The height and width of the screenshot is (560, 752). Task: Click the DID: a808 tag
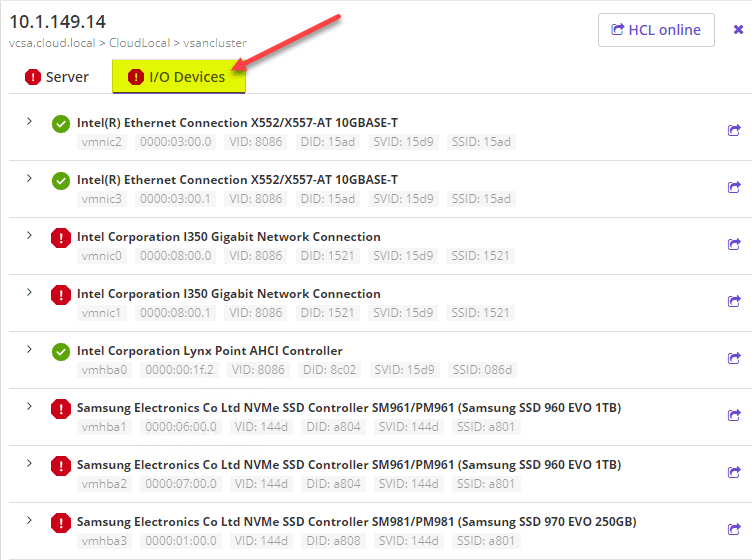point(333,541)
